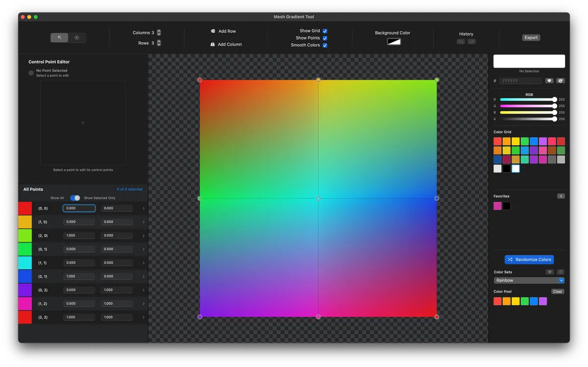Click the Add Column icon
The width and height of the screenshot is (588, 367).
[x=213, y=44]
